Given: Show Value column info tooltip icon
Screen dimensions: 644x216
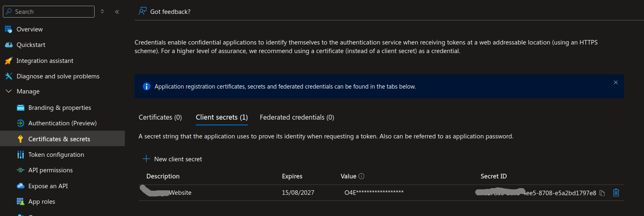Looking at the screenshot, I should 361,176.
